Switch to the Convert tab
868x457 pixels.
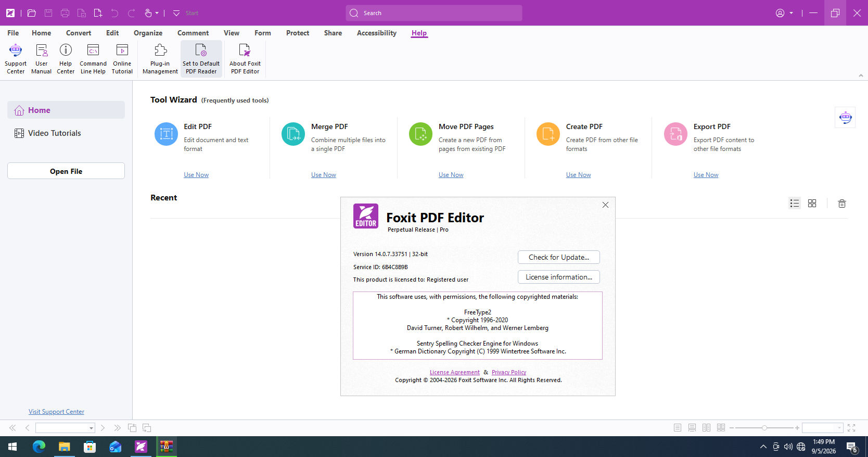coord(79,33)
